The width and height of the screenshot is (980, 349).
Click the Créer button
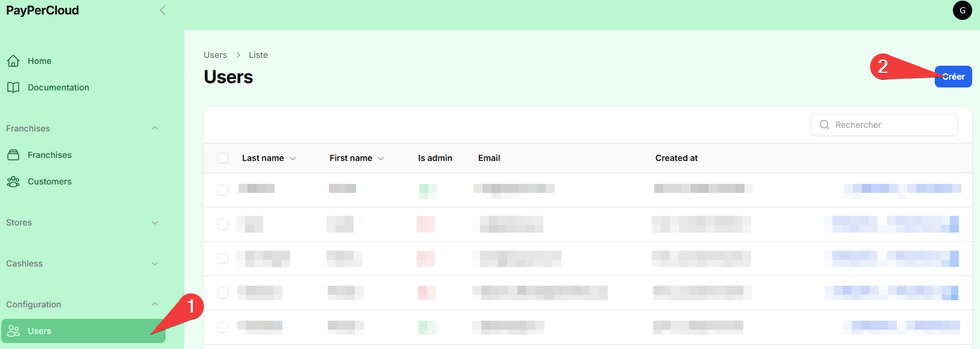953,77
